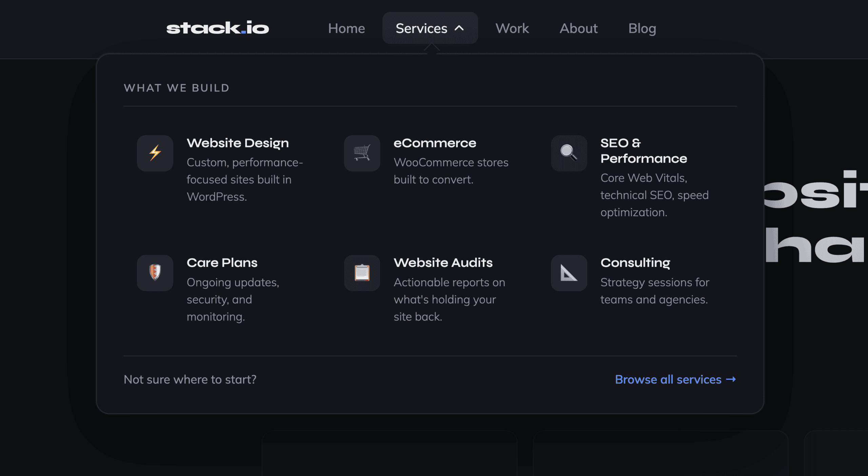
Task: Select the shield icon for Care Plans
Action: (x=155, y=273)
